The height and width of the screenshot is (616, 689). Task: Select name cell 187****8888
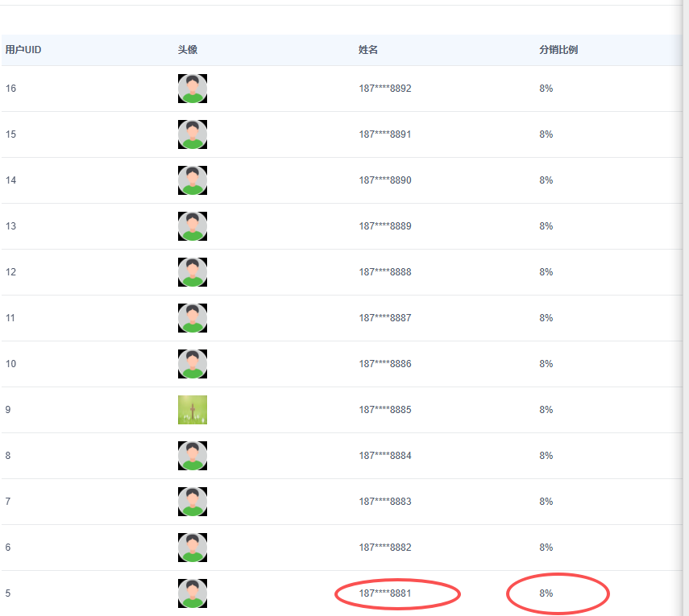pyautogui.click(x=385, y=272)
